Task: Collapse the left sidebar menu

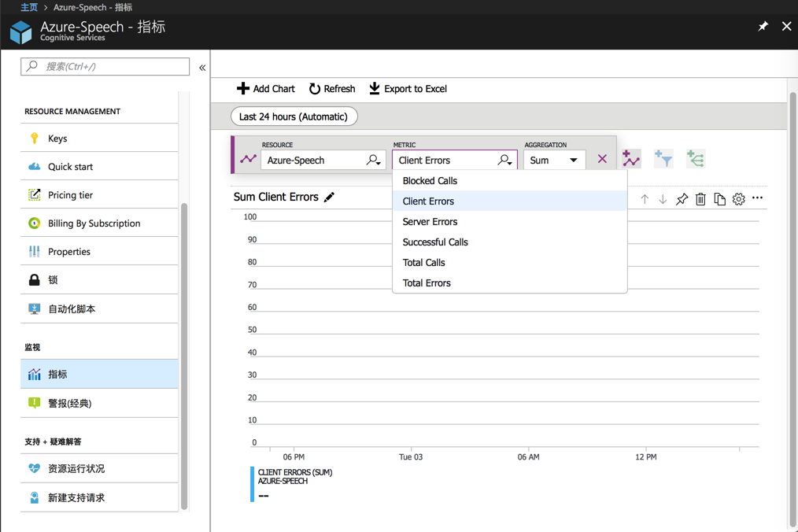Action: (x=202, y=68)
